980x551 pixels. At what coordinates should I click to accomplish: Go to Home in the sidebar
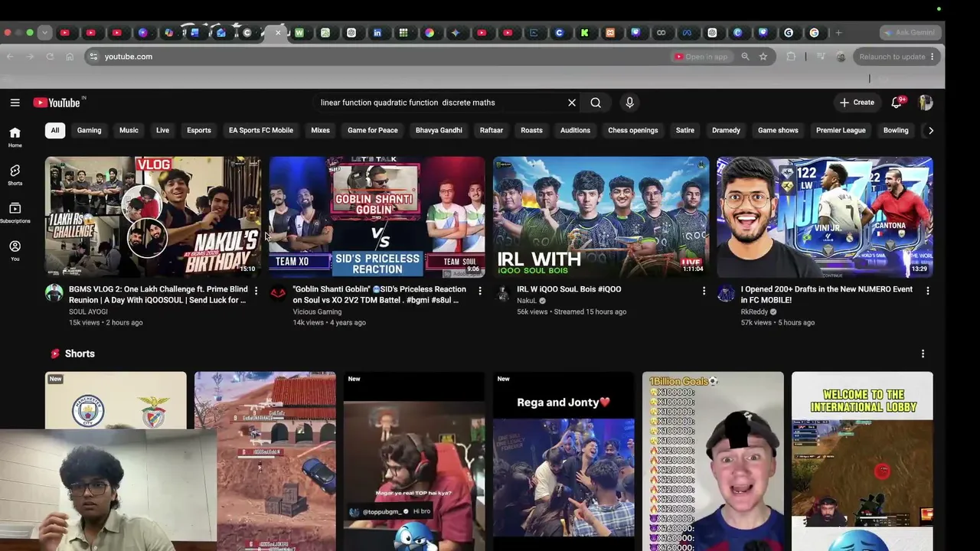[x=15, y=137]
